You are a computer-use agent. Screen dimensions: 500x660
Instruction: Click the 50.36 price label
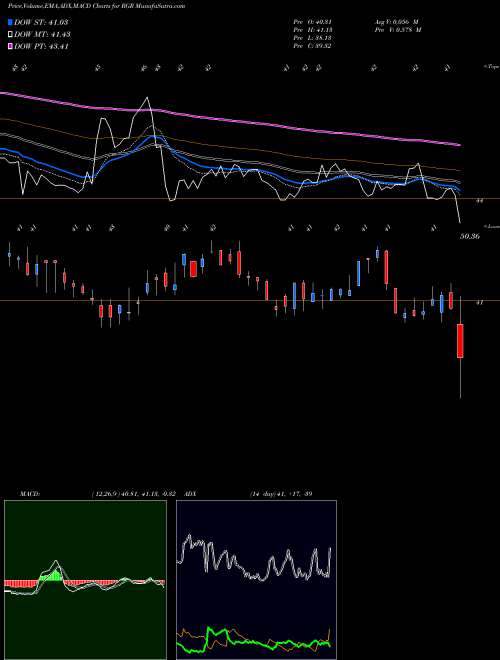470,237
